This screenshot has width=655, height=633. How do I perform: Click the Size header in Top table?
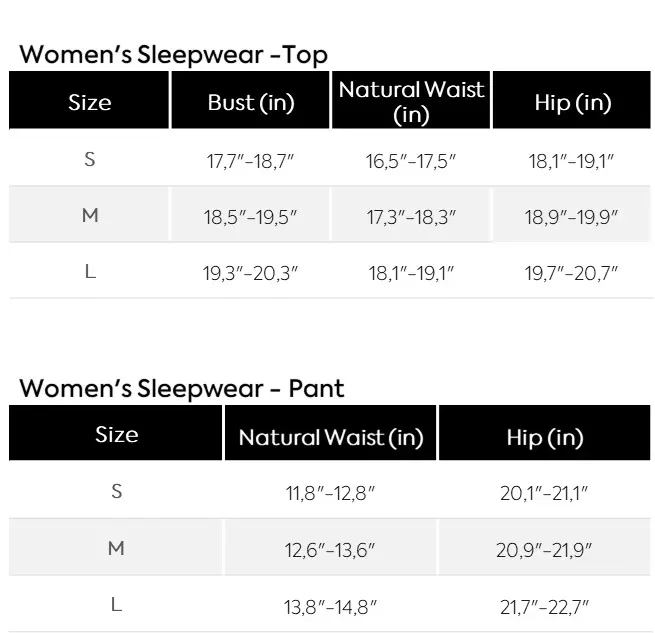tap(90, 103)
